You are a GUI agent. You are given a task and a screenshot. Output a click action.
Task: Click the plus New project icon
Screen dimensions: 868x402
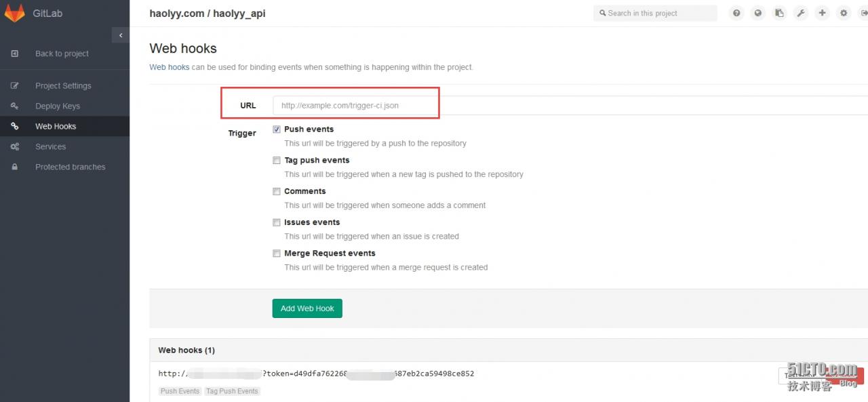[823, 13]
